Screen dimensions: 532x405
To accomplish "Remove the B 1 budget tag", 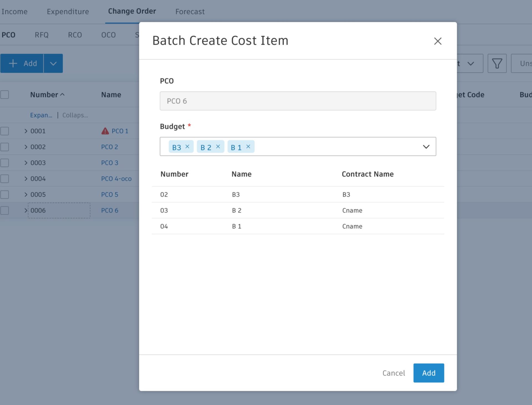I will click(x=249, y=146).
